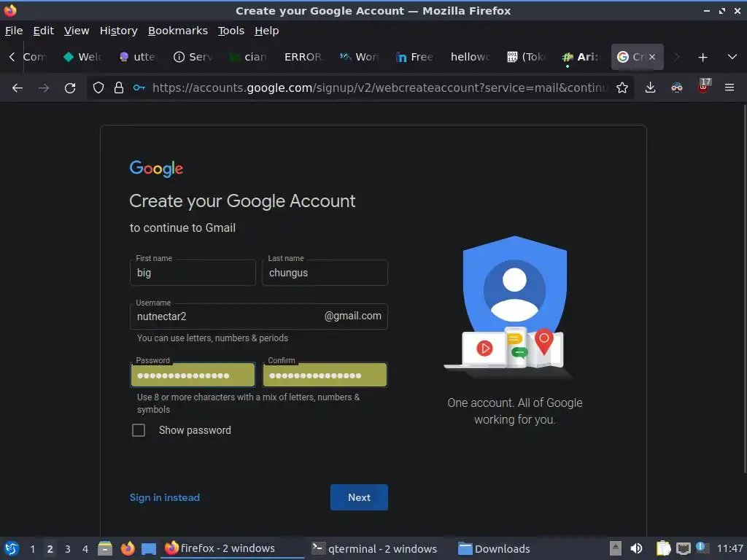Switch to the (Tok tab
The width and height of the screenshot is (747, 560).
526,57
